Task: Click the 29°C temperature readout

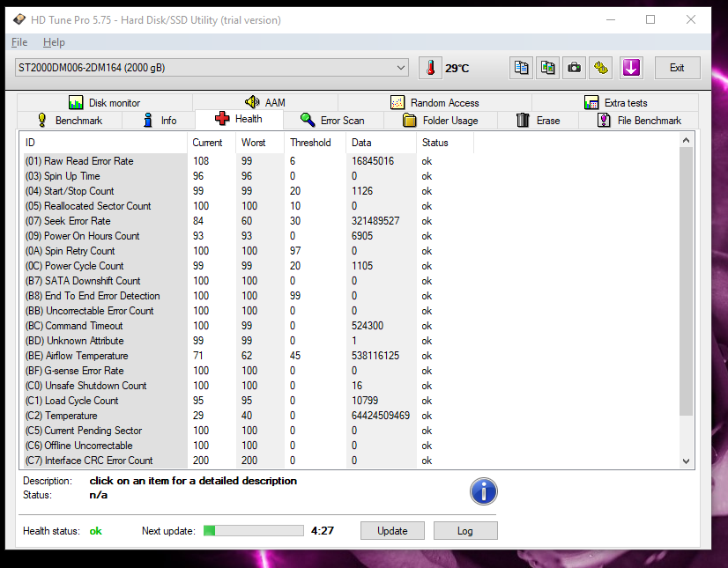Action: coord(457,68)
